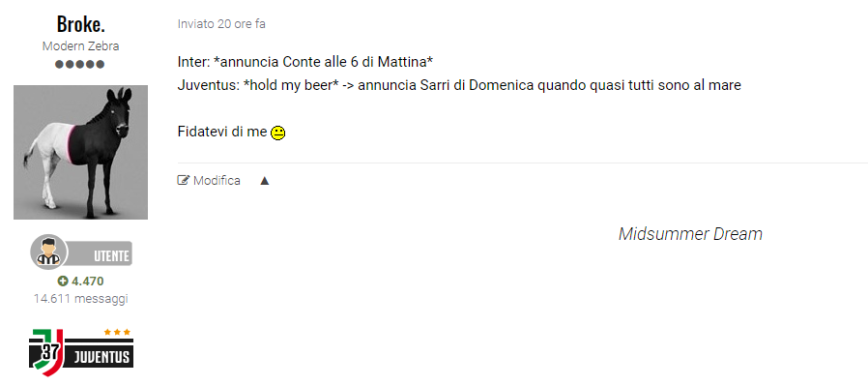Viewport: 868px width, 386px height.
Task: Click the three gold stars
Action: pos(117,332)
